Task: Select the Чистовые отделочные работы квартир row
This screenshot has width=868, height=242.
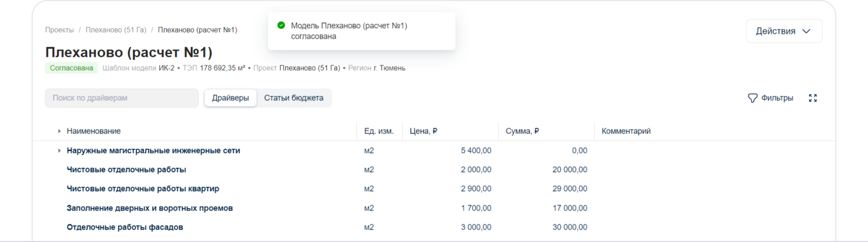Action: click(x=143, y=189)
